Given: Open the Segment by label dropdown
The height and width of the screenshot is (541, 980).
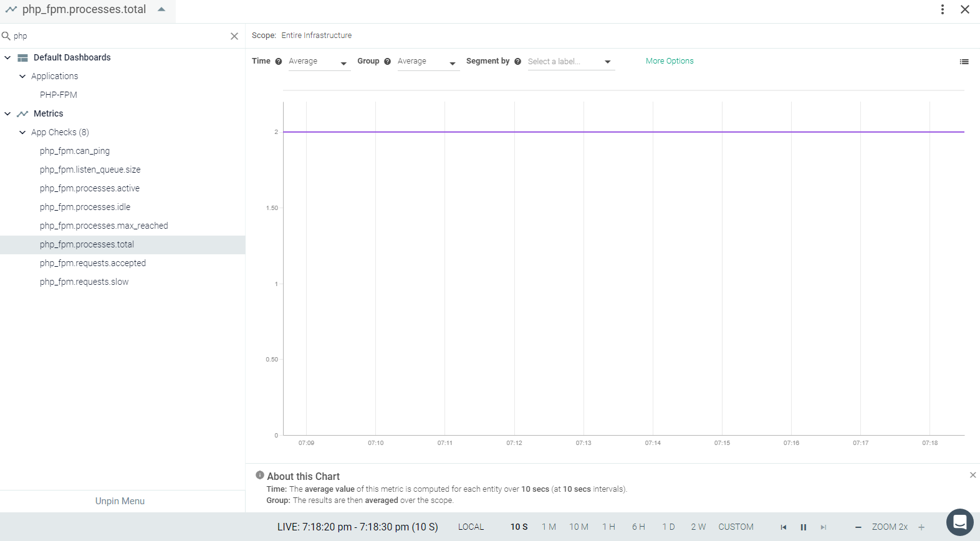Looking at the screenshot, I should pos(571,62).
